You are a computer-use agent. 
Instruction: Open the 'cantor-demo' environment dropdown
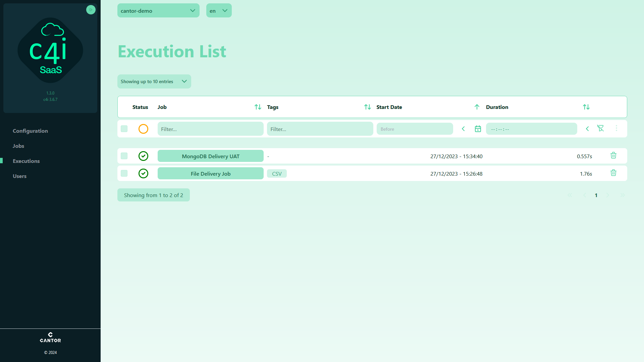158,11
